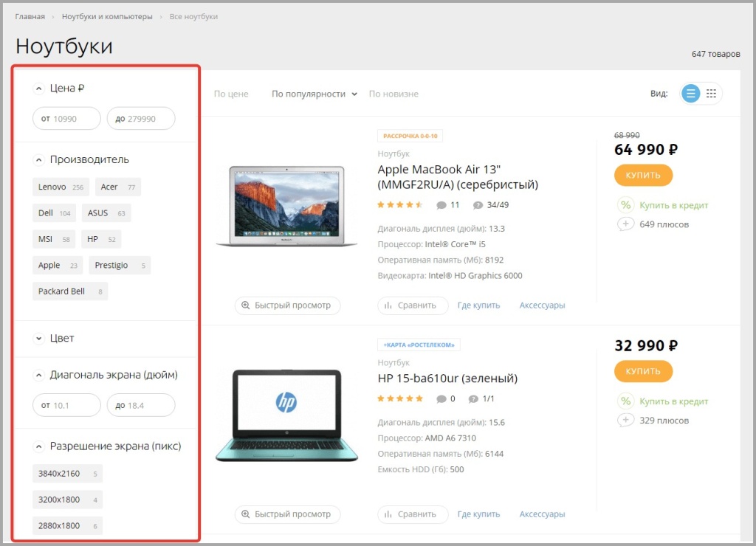Filter by Apple manufacturer

pyautogui.click(x=58, y=265)
